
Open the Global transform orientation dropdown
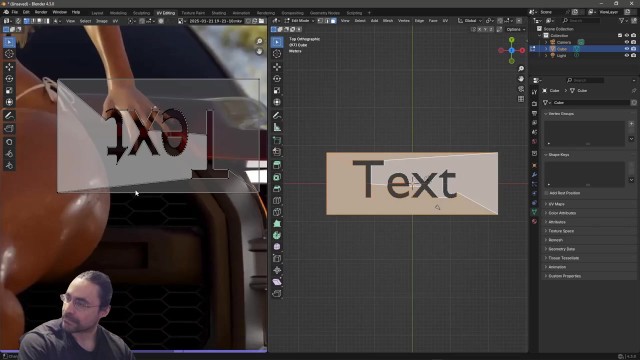tap(470, 20)
